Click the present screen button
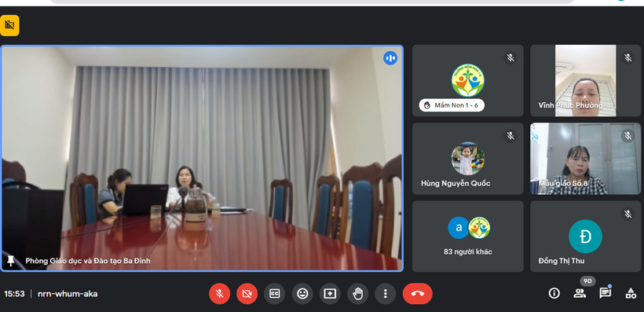 pos(330,293)
